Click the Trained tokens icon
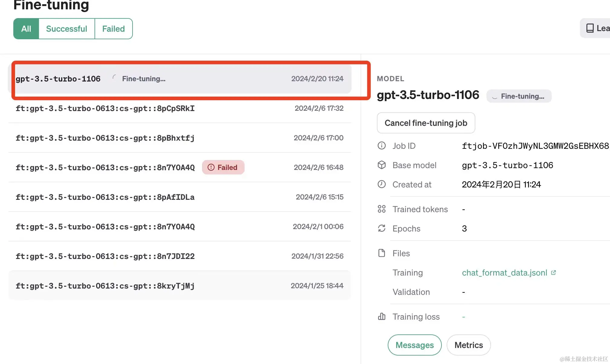The image size is (610, 364). (x=382, y=209)
